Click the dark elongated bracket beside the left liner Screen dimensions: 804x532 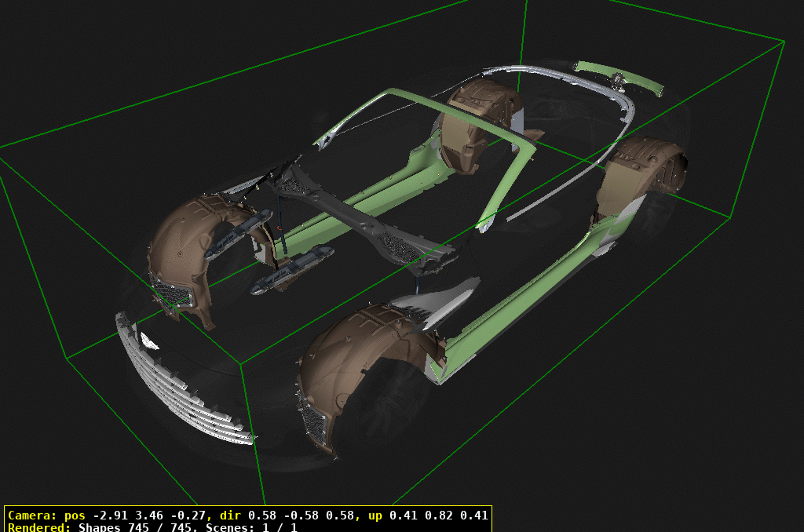coord(292,268)
